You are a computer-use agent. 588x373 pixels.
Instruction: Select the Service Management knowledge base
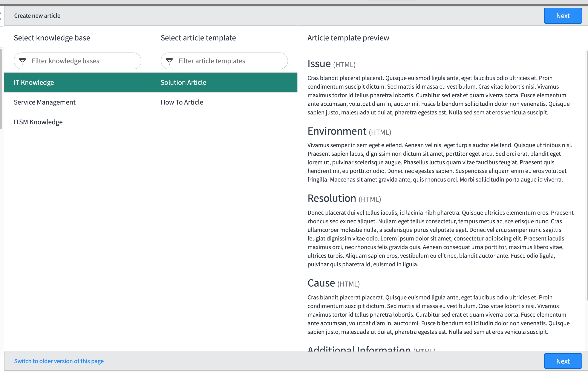(x=77, y=102)
